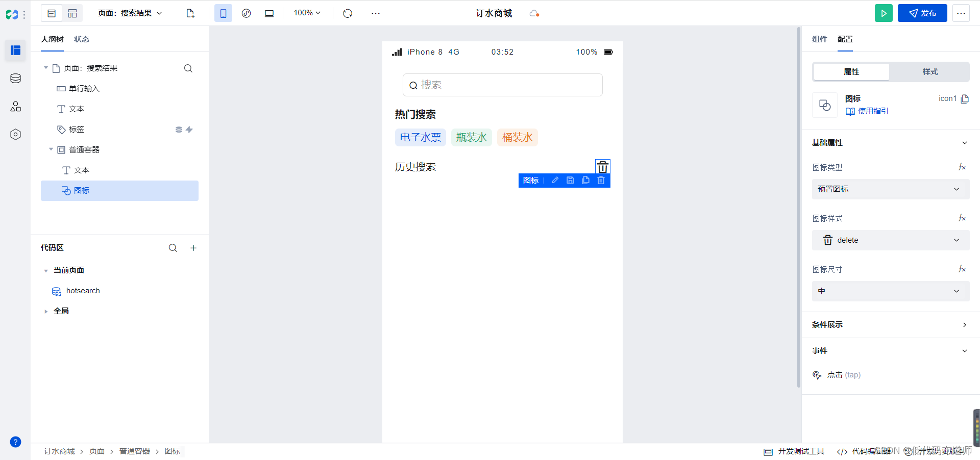This screenshot has width=980, height=460.
Task: Open the page selector 搜索结果 dropdown
Action: tap(130, 13)
